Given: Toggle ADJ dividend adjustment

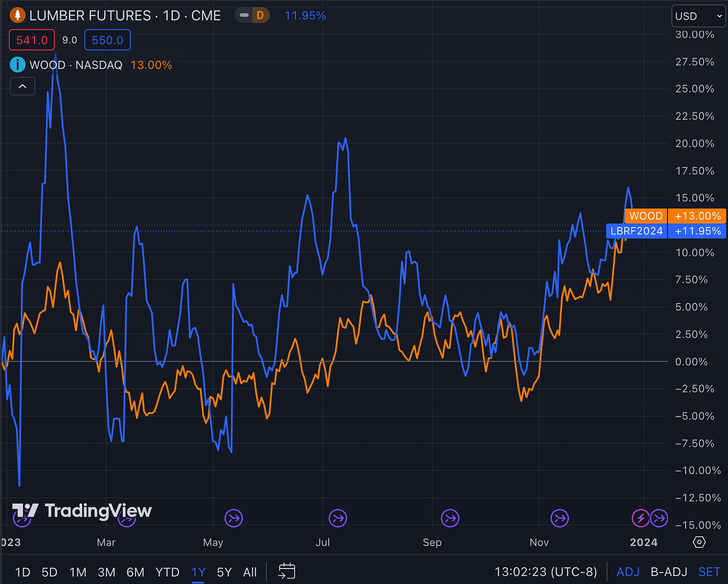Looking at the screenshot, I should (628, 572).
